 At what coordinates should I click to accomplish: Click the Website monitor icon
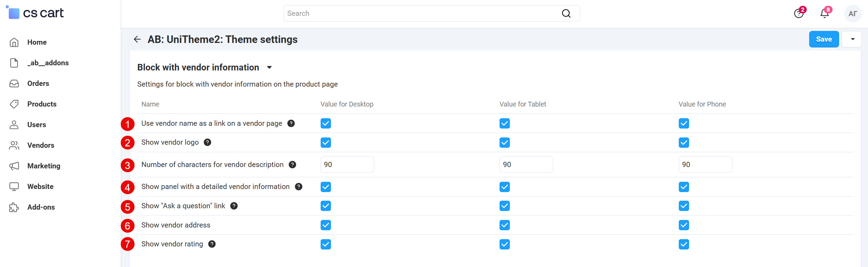[14, 187]
